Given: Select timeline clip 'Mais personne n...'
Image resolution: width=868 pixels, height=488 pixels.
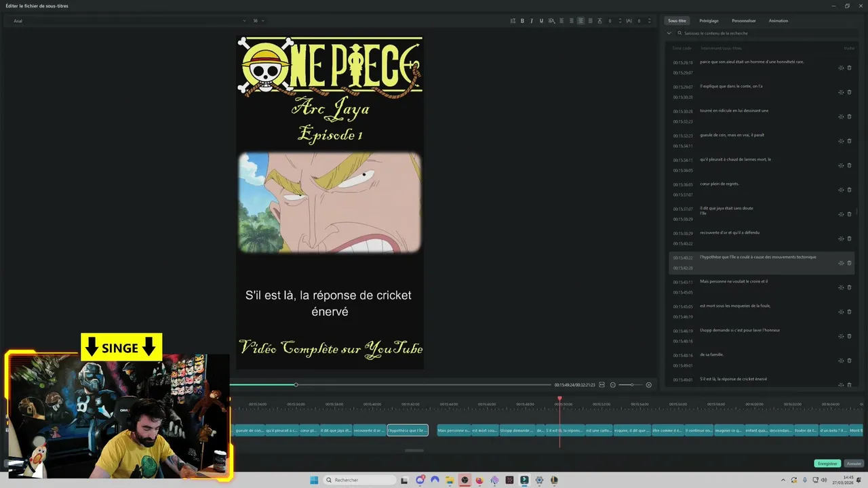Looking at the screenshot, I should 454,430.
